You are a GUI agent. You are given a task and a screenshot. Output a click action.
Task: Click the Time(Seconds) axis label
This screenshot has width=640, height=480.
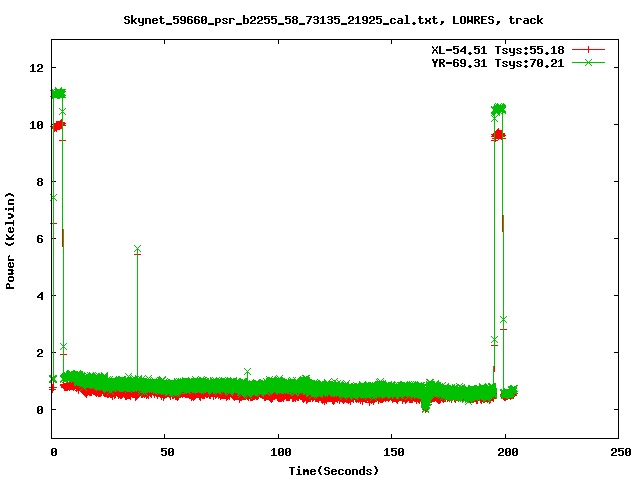[333, 471]
